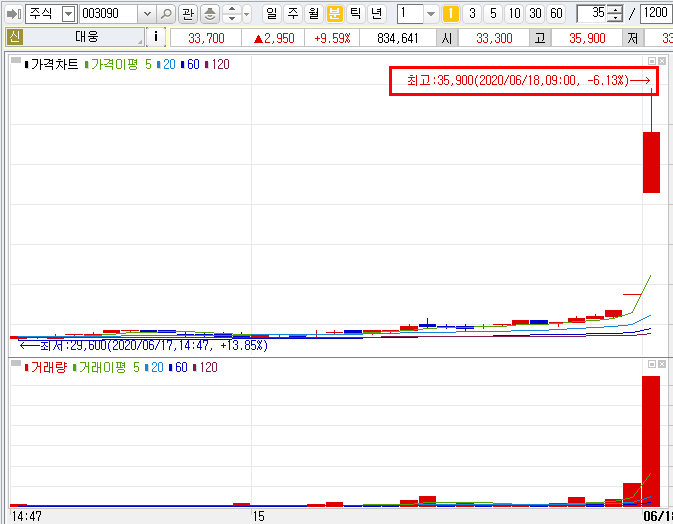Click the total data field showing 1200

pyautogui.click(x=656, y=14)
